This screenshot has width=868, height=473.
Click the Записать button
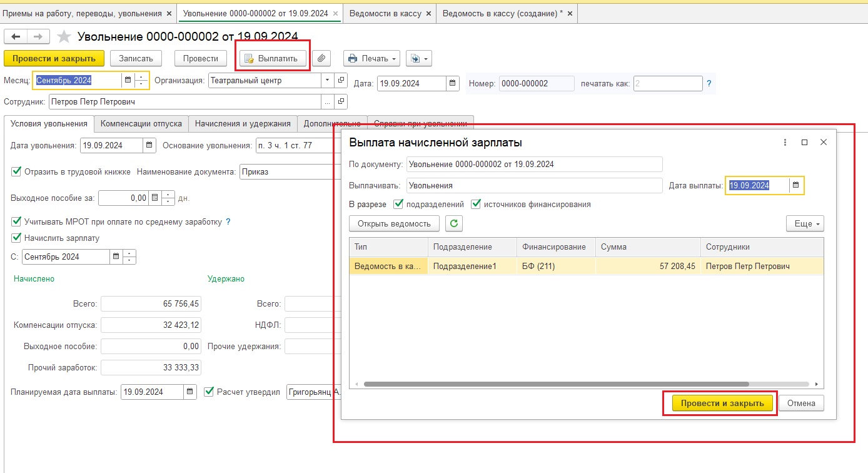136,58
